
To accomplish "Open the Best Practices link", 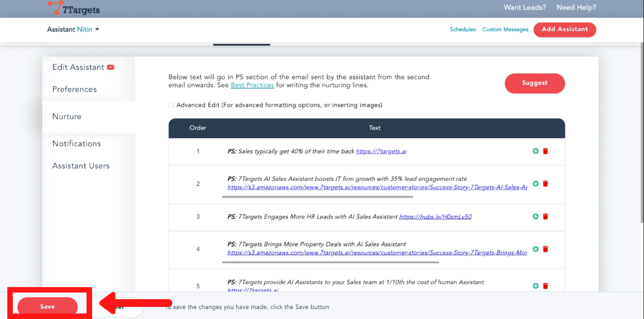I will click(x=252, y=85).
